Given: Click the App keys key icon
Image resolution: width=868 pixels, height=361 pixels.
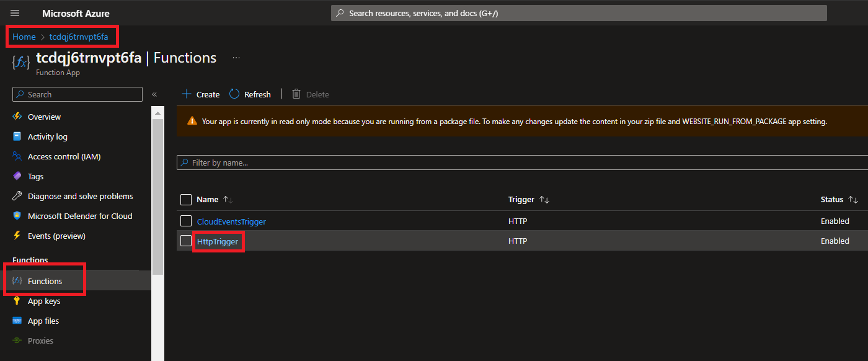Looking at the screenshot, I should [17, 301].
